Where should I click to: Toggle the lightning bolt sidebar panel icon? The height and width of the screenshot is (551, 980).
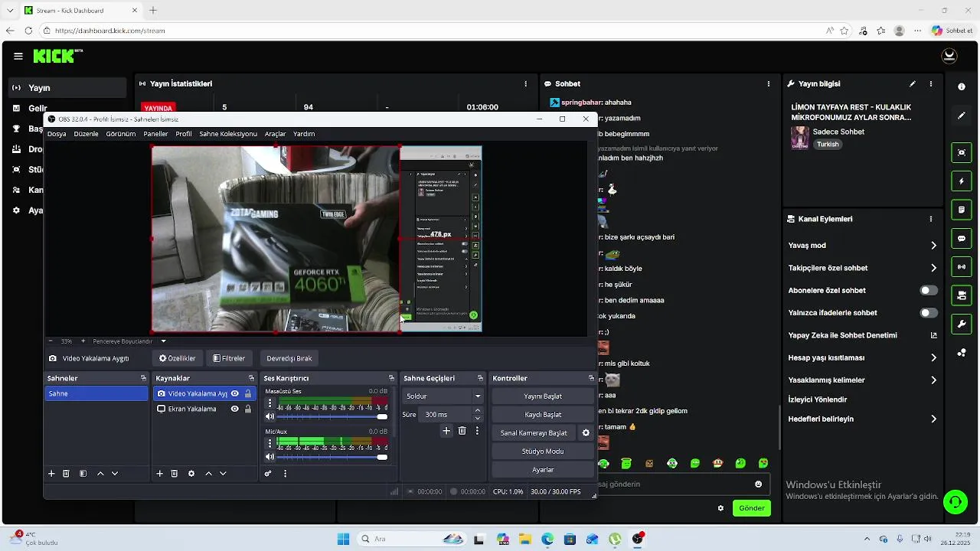coord(962,181)
